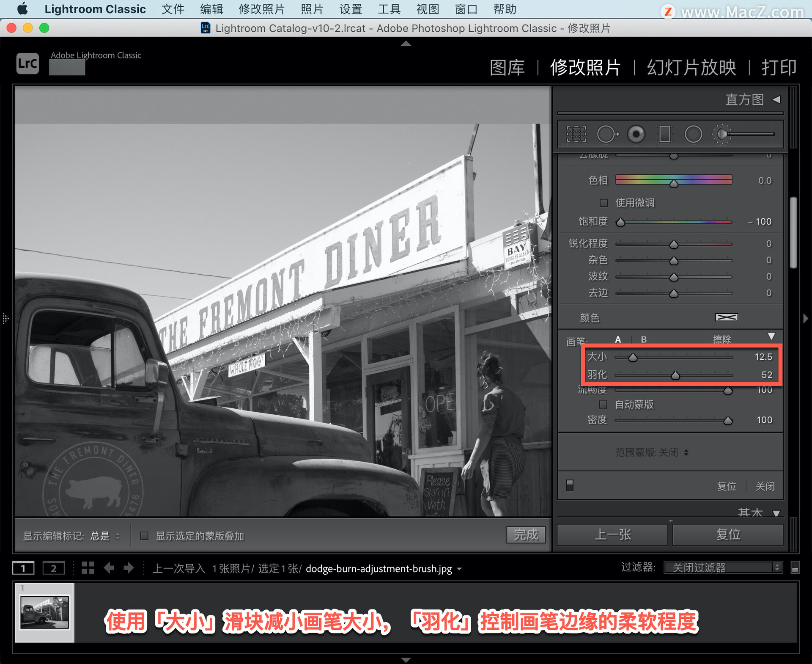
Task: Open the 显示编辑标记 总是 dropdown
Action: tap(105, 536)
